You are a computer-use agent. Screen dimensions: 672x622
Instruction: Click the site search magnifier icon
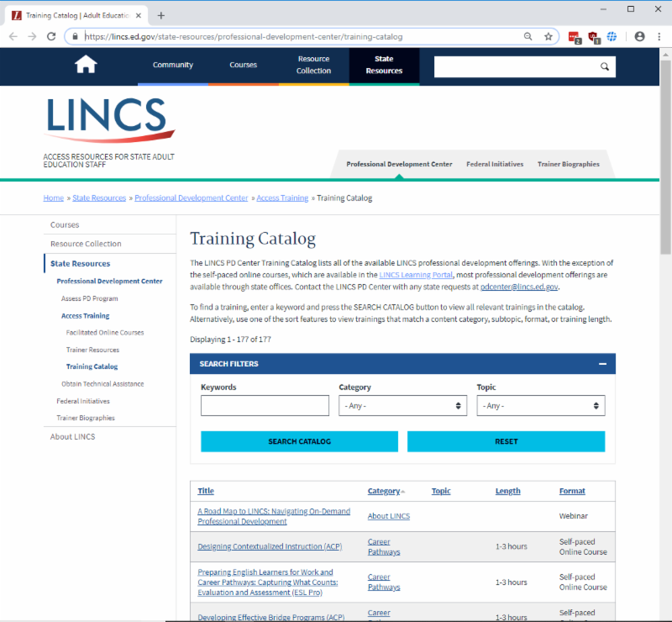604,66
